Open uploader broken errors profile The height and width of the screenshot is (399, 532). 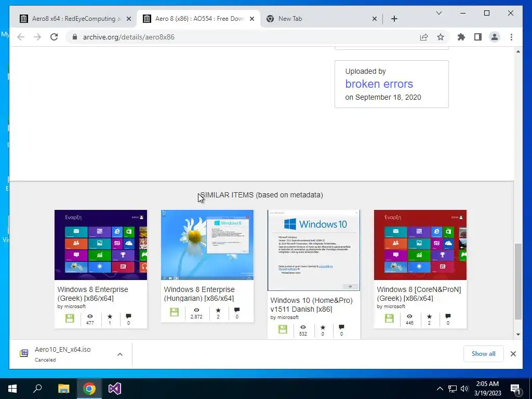379,84
